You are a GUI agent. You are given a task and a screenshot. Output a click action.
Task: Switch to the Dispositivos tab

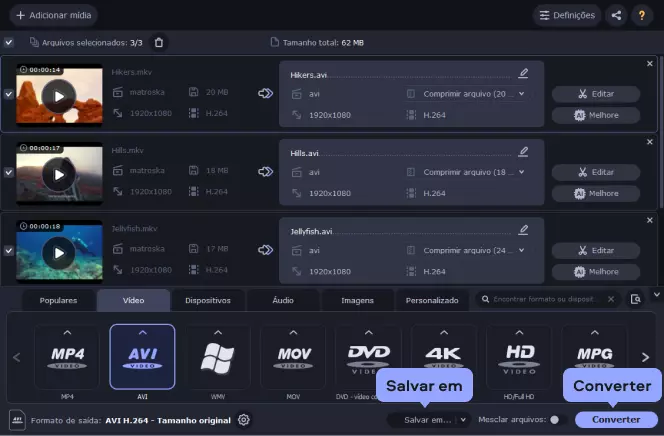coord(208,301)
